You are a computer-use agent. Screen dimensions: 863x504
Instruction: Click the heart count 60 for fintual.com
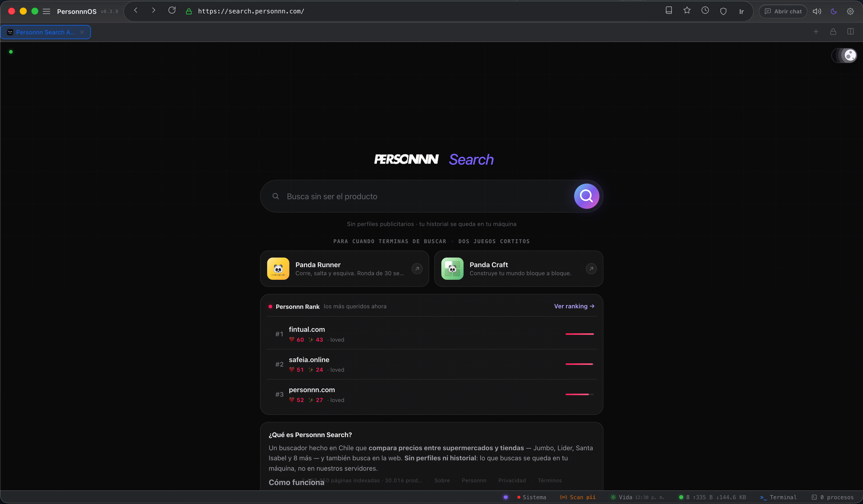[296, 340]
